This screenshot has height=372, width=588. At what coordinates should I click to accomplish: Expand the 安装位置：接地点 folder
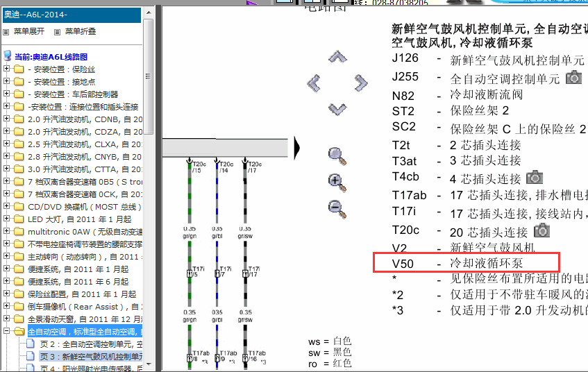point(6,81)
